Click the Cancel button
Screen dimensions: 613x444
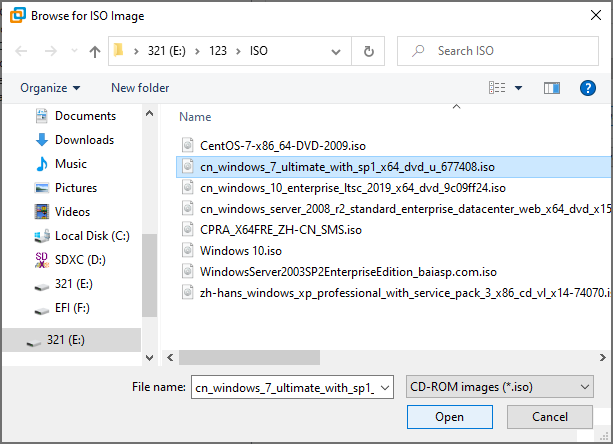550,417
